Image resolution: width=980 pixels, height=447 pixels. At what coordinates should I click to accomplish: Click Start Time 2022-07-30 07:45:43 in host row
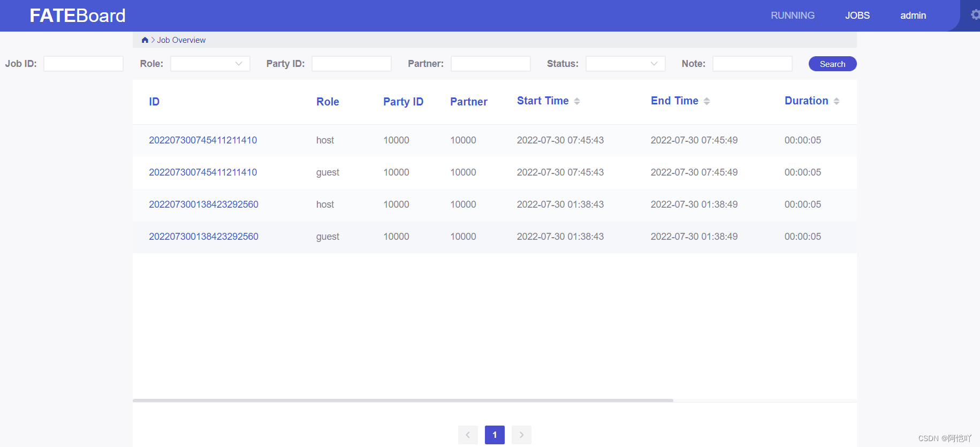tap(560, 140)
